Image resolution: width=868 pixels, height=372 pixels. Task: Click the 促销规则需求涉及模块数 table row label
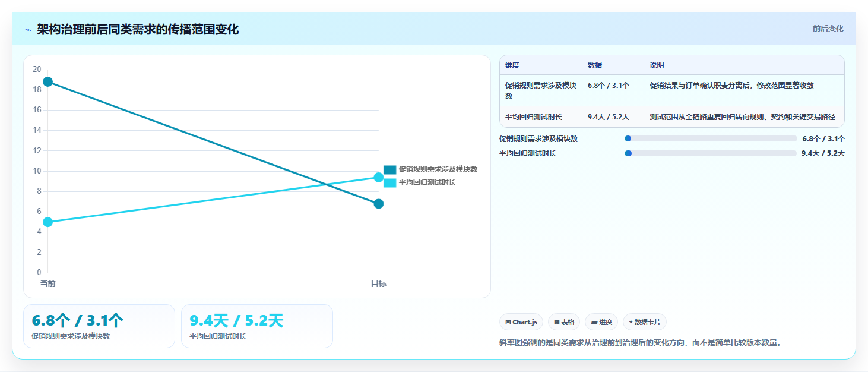(x=541, y=90)
